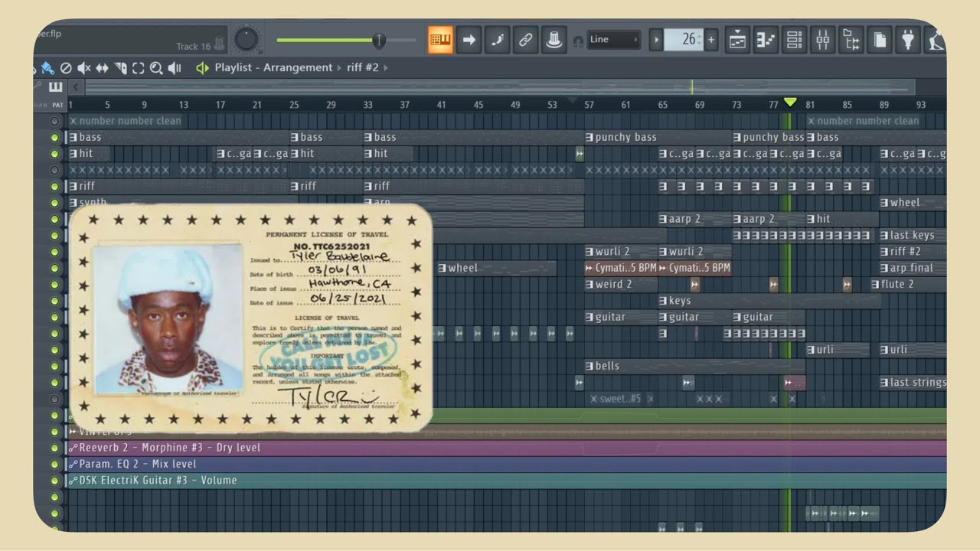Open the Playlist view icon
This screenshot has height=551, width=980.
[x=737, y=40]
